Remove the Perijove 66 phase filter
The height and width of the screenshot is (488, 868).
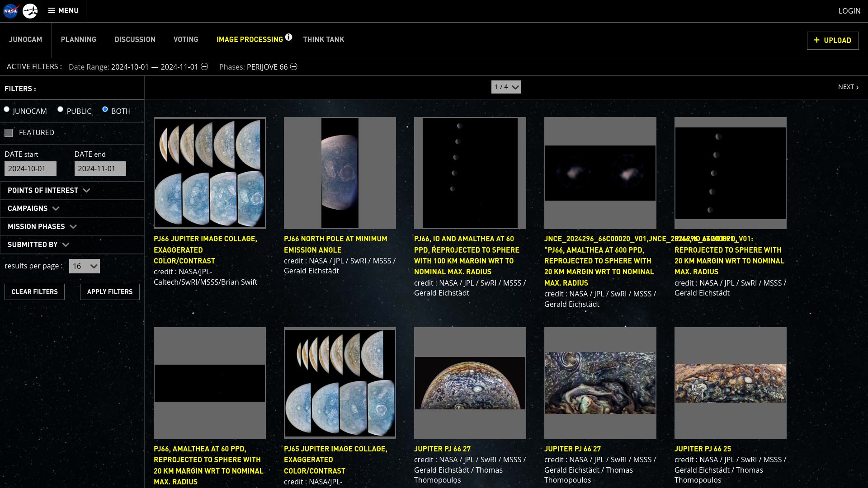(x=294, y=66)
